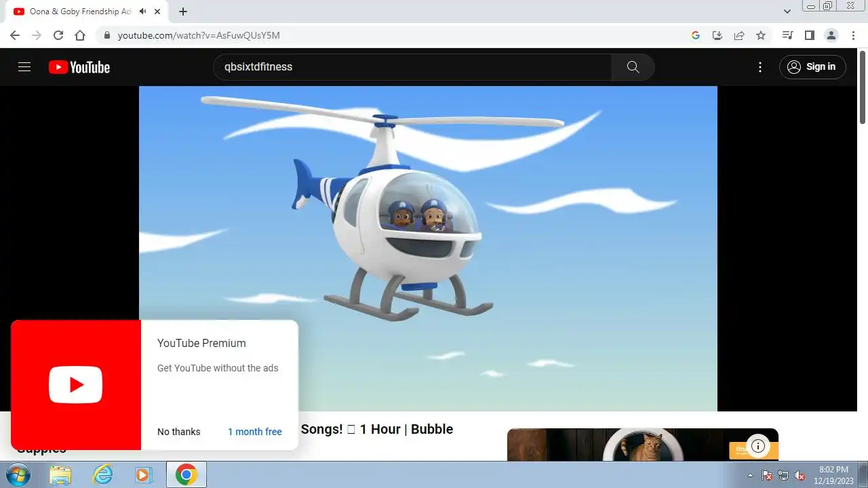This screenshot has width=868, height=488.
Task: Share this page icon
Action: (739, 35)
